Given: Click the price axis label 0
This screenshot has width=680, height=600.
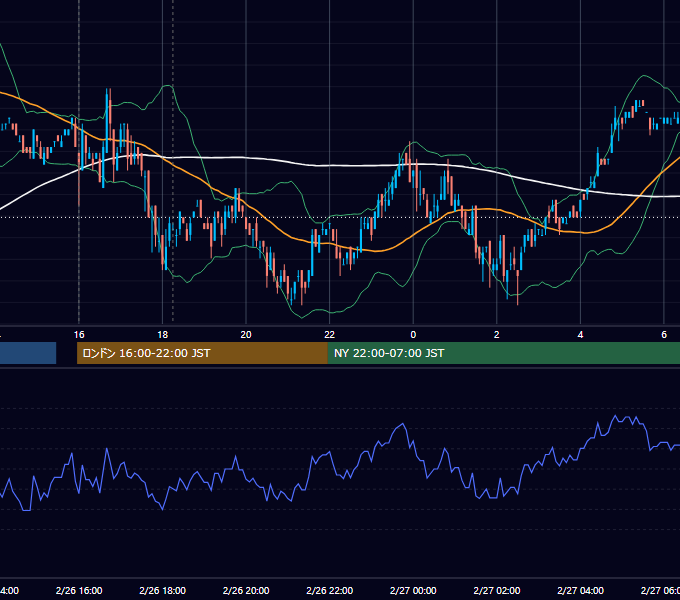Looking at the screenshot, I should coord(413,335).
